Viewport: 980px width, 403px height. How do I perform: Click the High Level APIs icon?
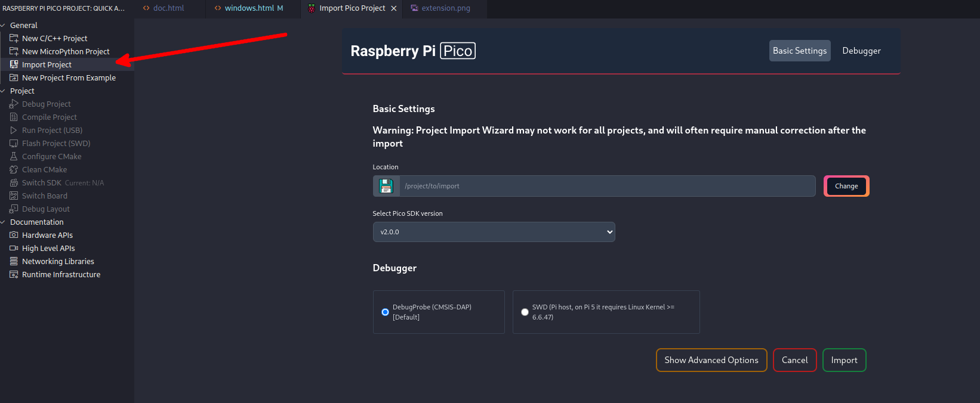(x=14, y=248)
